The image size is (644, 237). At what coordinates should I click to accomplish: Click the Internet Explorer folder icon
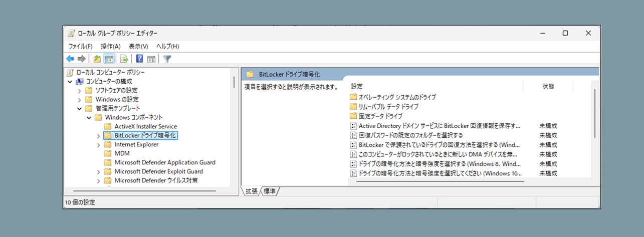point(108,144)
